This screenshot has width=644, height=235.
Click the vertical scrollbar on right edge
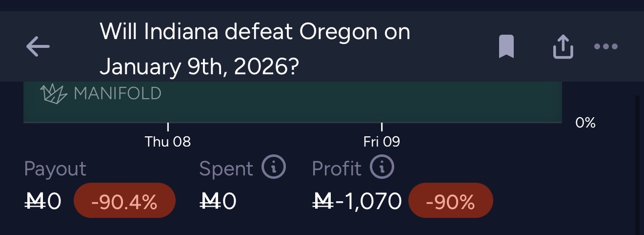pos(637,161)
